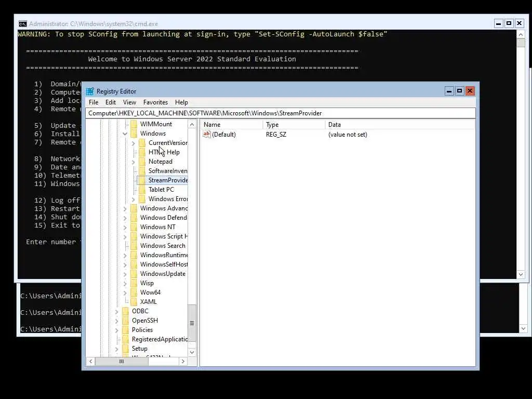Expand the Setup key
This screenshot has height=399, width=532.
pyautogui.click(x=117, y=349)
